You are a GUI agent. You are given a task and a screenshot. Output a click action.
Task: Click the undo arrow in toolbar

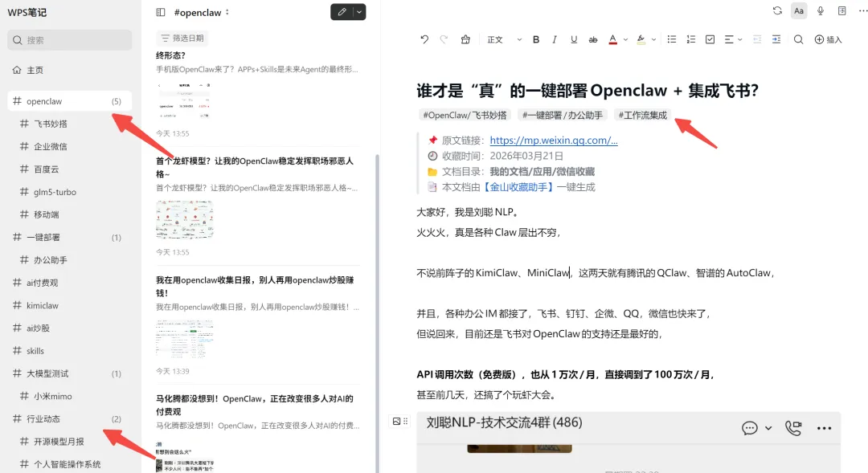[x=424, y=39]
